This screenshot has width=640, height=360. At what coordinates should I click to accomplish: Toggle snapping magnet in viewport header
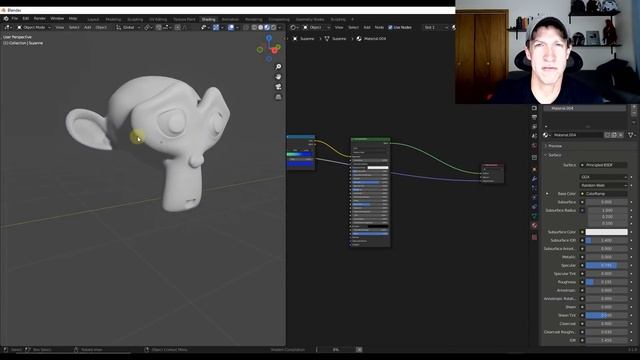click(x=158, y=27)
